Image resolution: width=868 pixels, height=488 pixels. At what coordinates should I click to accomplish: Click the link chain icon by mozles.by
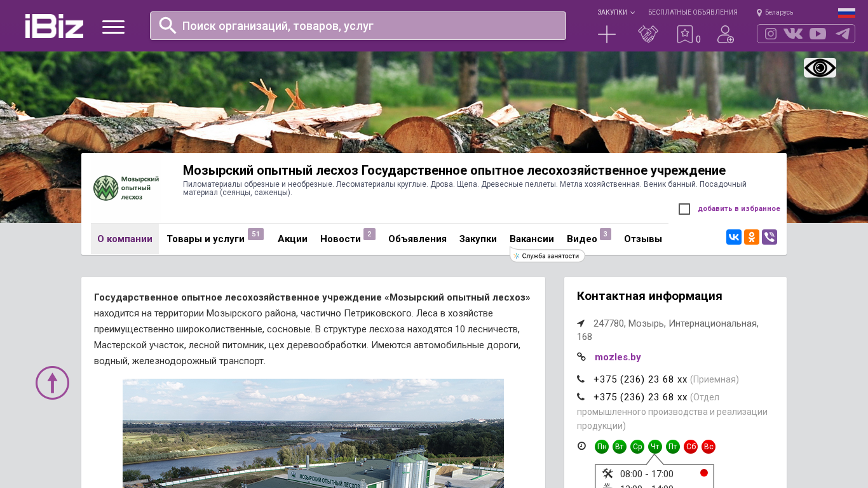581,357
